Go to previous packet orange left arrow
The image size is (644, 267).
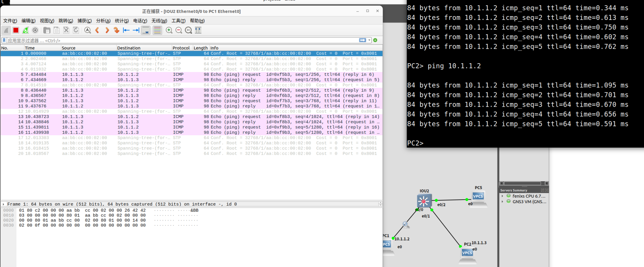coord(97,30)
